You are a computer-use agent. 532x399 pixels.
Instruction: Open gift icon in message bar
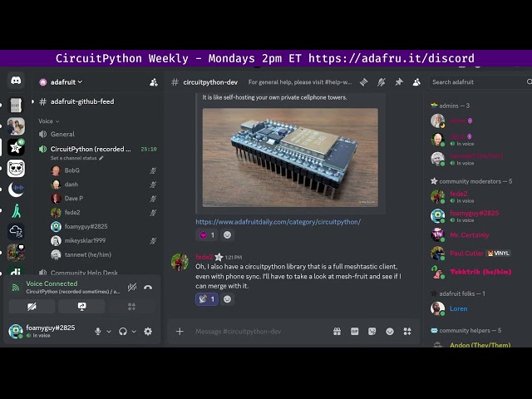point(337,331)
